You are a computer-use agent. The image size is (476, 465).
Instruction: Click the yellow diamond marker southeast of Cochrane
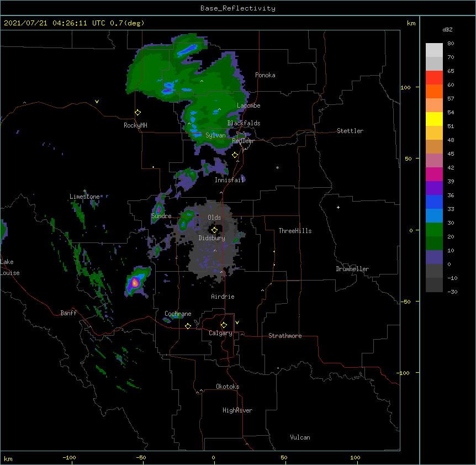188,326
